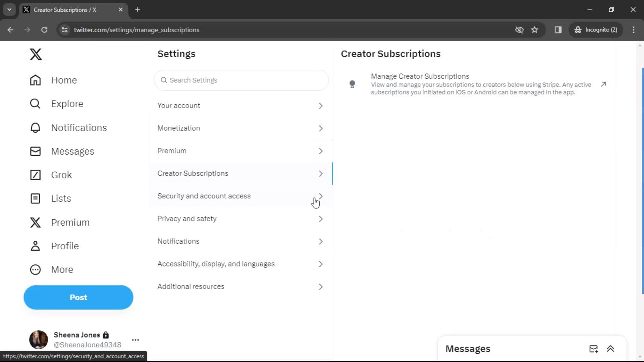The image size is (644, 362).
Task: Open the Lists icon
Action: coord(35,198)
